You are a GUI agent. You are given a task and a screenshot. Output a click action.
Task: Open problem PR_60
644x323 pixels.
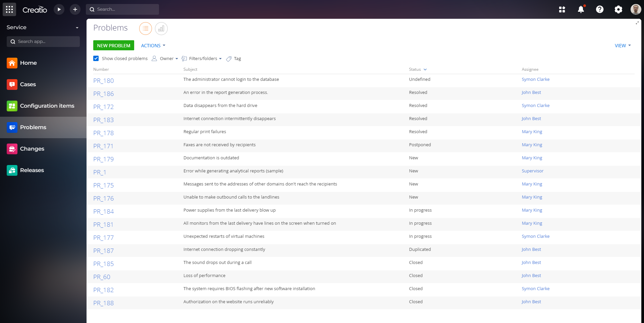click(102, 277)
